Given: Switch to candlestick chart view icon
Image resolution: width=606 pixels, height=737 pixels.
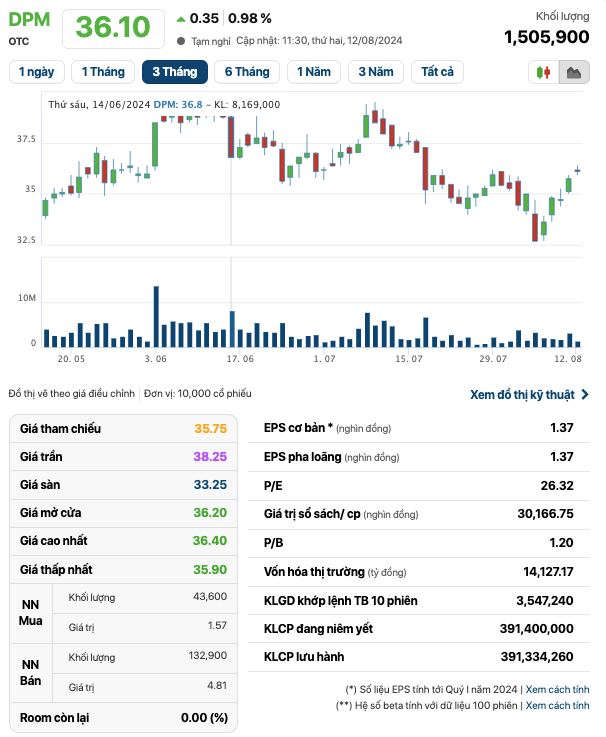Looking at the screenshot, I should click(544, 72).
